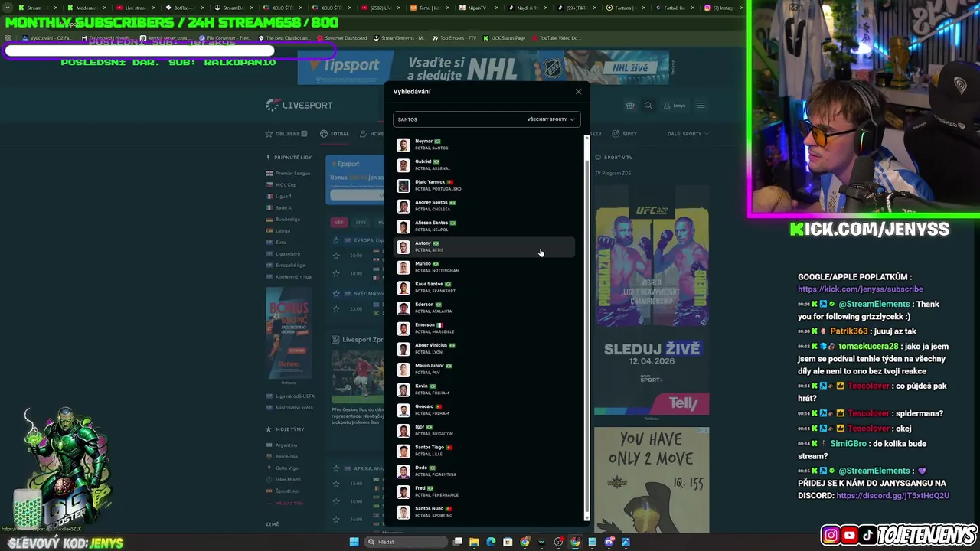Open Dodo player avatar thumbnail
Viewport: 980px width, 551px height.
pyautogui.click(x=403, y=471)
